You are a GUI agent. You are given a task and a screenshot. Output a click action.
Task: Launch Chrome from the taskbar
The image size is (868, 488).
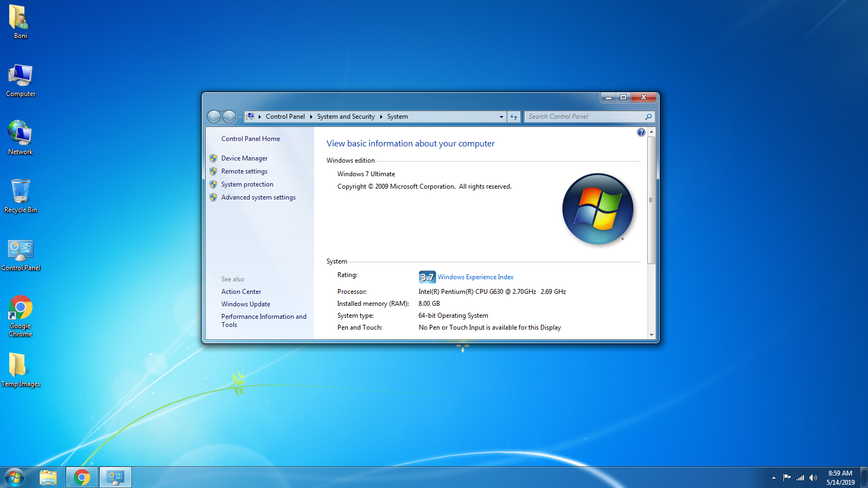(82, 477)
